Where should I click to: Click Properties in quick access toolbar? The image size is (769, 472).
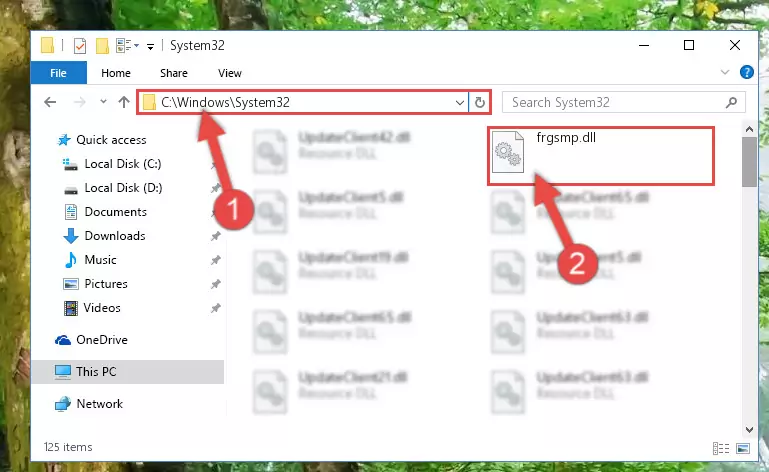pyautogui.click(x=80, y=46)
